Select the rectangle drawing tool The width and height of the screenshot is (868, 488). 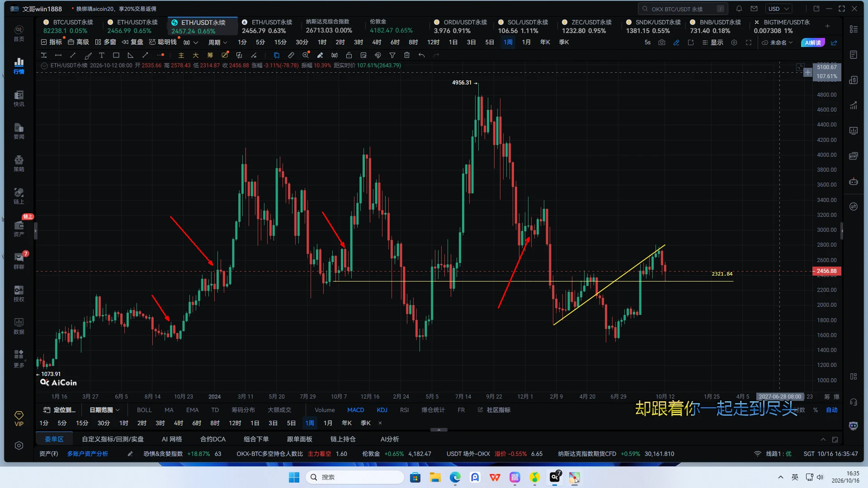point(116,55)
